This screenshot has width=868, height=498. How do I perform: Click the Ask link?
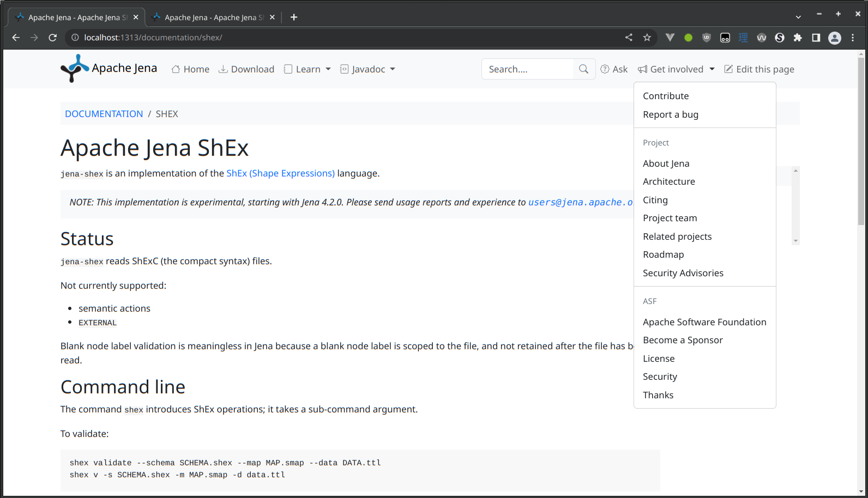(614, 69)
